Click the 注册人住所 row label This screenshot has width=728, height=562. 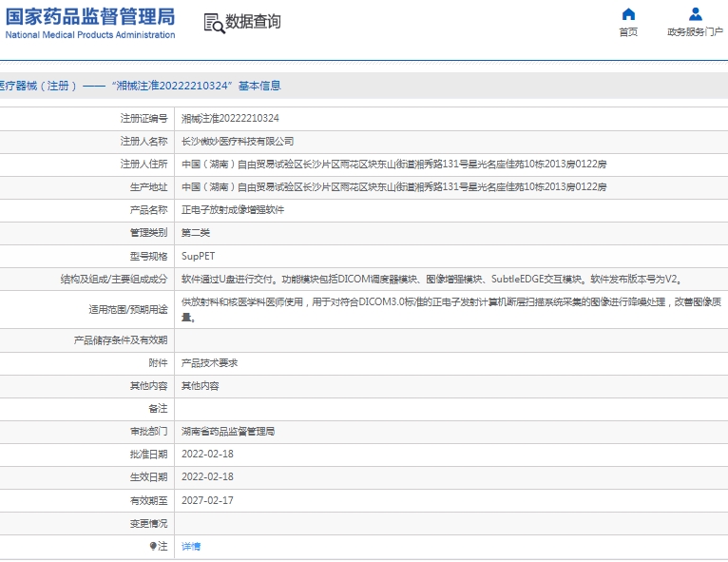[144, 164]
